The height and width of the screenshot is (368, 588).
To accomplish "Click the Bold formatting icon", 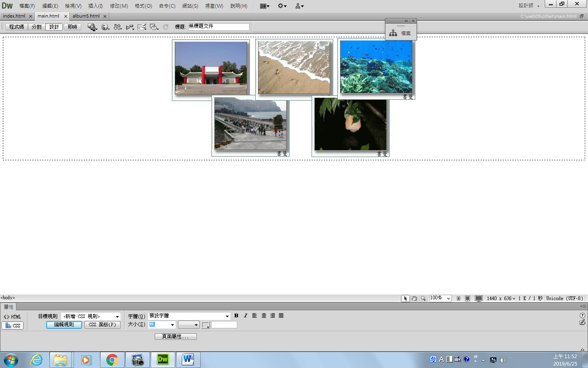I will click(236, 316).
